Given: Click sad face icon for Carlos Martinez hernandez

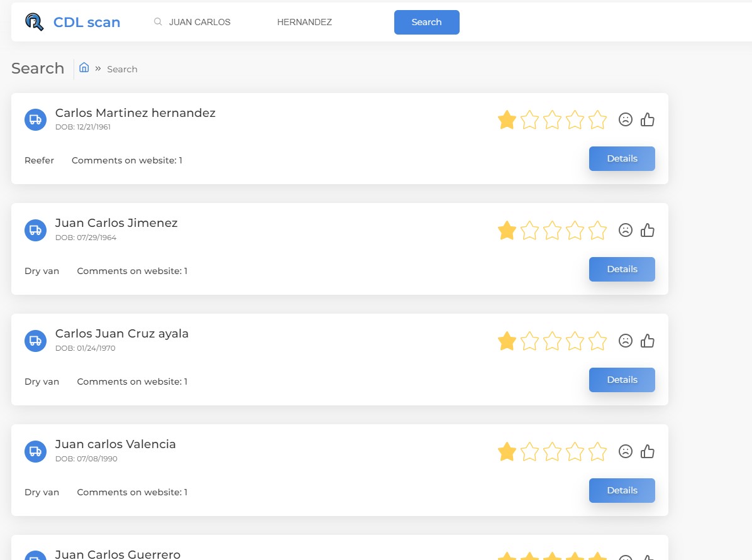Looking at the screenshot, I should point(625,119).
